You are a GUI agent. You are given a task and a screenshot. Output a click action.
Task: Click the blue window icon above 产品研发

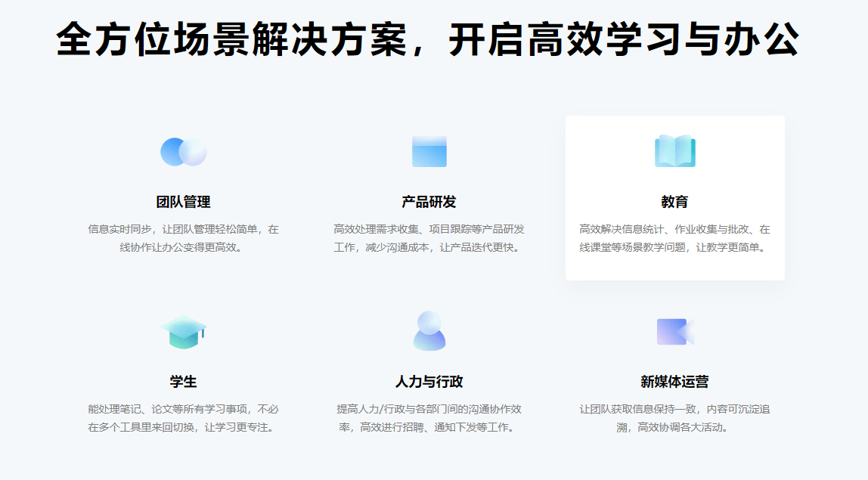(429, 151)
